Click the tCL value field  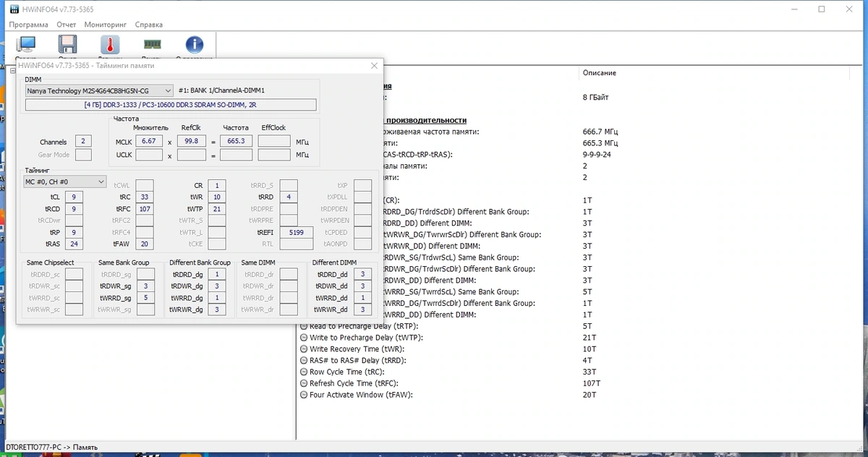pos(74,197)
